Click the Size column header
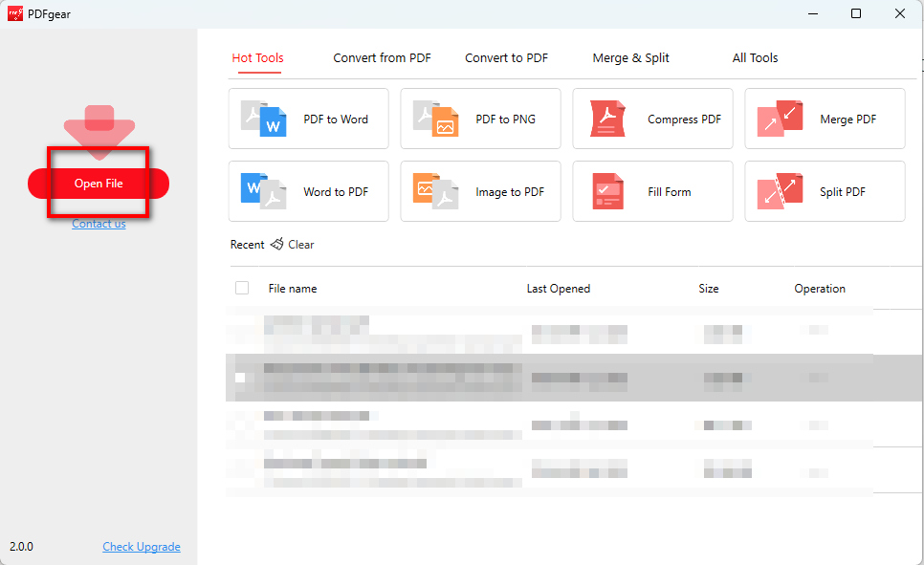Viewport: 924px width, 565px height. 709,288
